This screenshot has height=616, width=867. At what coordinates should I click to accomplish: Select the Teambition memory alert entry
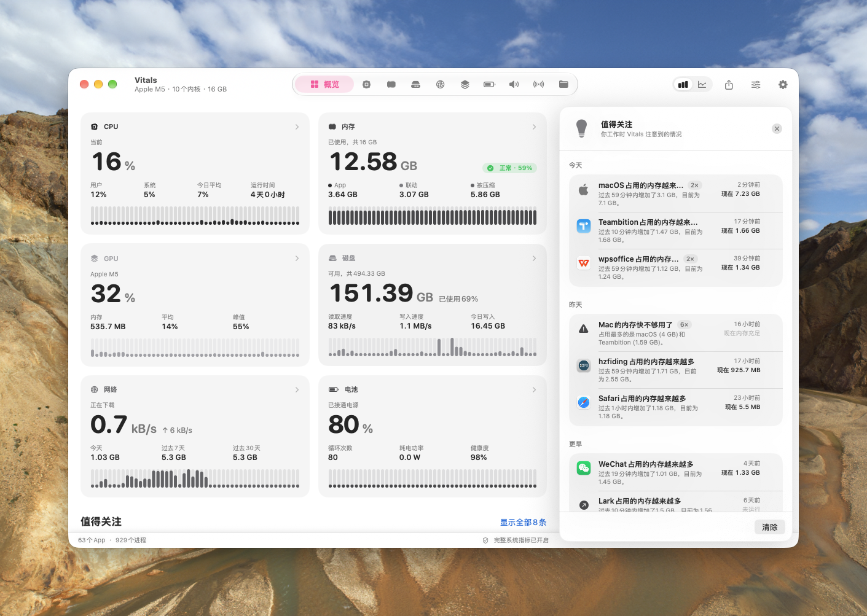pyautogui.click(x=675, y=231)
